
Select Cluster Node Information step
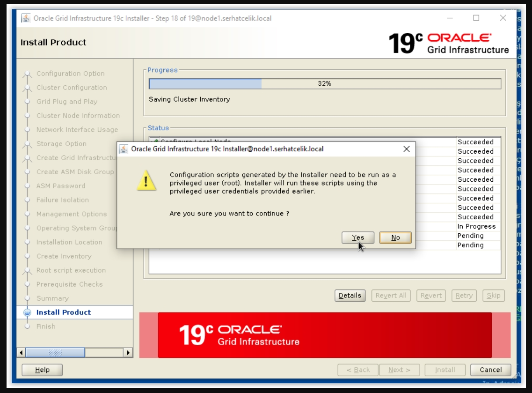(78, 116)
